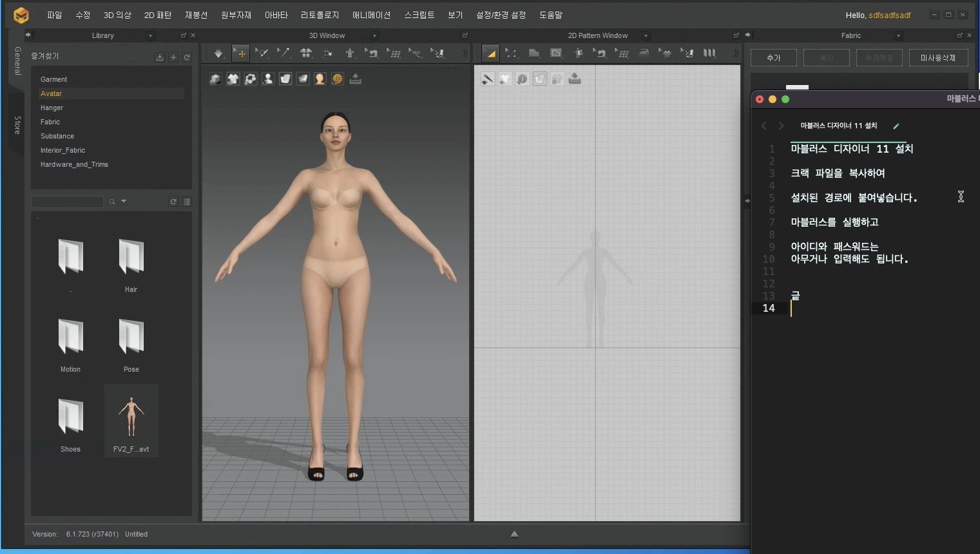Click the plus add-favorite icon in Library
Image resolution: width=980 pixels, height=554 pixels.
(x=173, y=57)
